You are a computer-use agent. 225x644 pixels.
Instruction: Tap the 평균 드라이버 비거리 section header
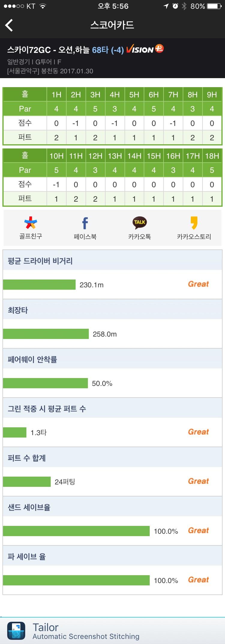tap(40, 261)
